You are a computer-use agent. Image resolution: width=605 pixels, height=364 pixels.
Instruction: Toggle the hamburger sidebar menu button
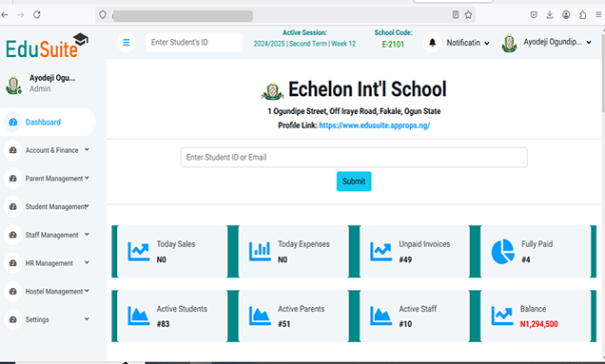127,43
